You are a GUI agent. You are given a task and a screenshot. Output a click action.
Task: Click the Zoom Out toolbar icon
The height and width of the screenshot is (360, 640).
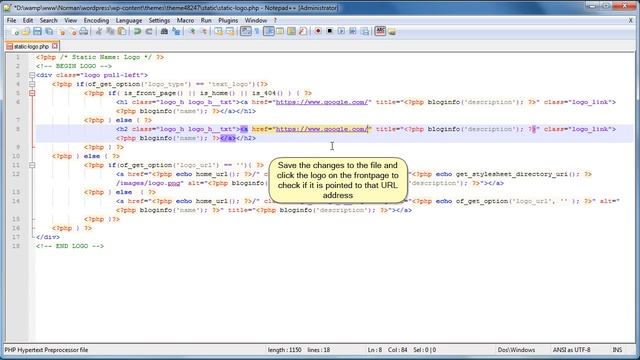click(x=204, y=31)
